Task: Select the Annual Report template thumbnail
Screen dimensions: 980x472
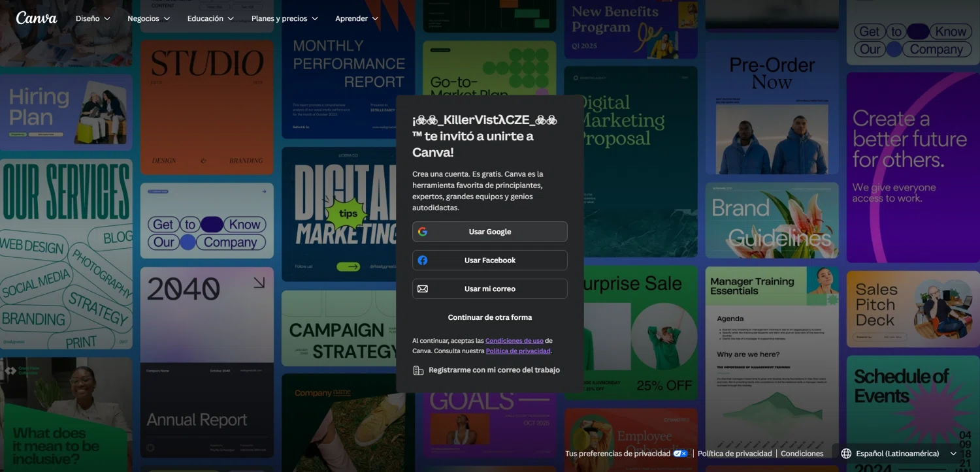Action: tap(207, 410)
